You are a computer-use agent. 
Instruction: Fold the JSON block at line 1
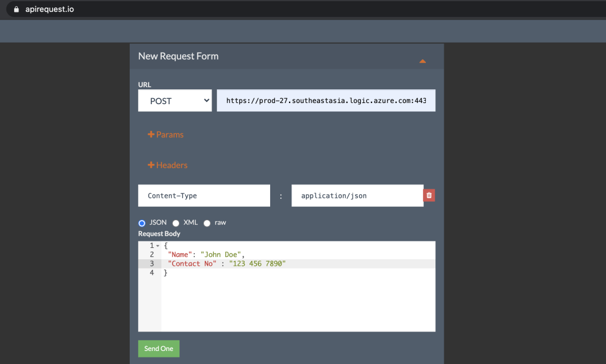point(158,246)
